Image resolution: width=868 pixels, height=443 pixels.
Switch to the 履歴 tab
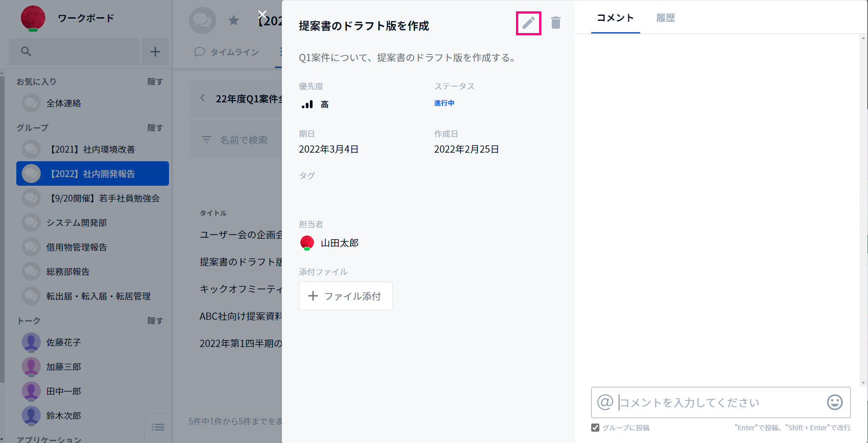point(665,18)
